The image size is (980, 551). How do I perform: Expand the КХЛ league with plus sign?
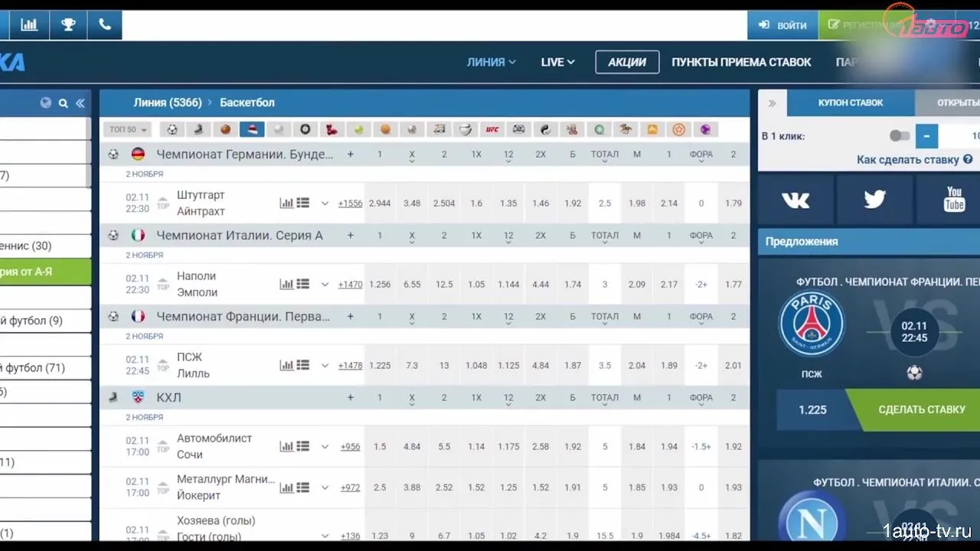tap(351, 397)
